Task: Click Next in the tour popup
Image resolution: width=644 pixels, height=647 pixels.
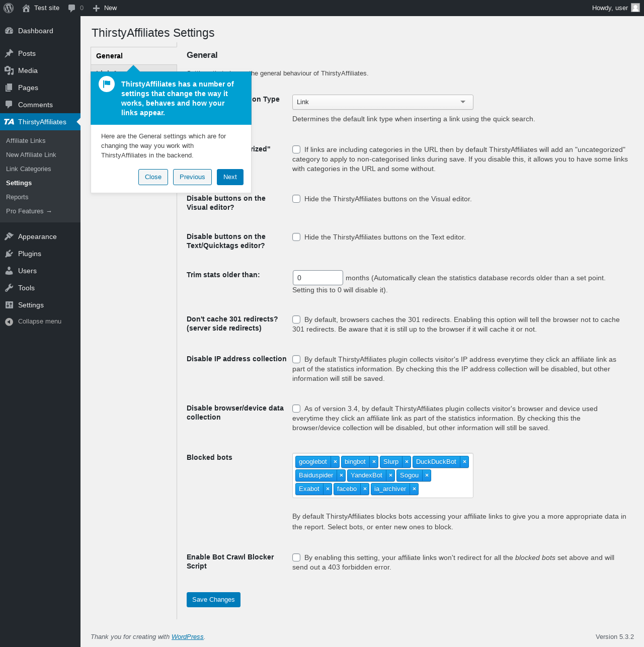Action: 230,177
